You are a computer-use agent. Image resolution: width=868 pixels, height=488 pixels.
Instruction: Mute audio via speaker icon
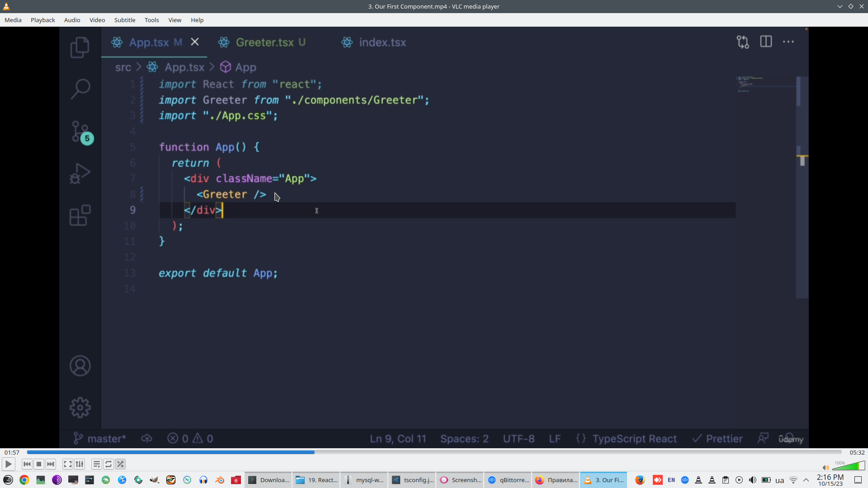click(826, 468)
